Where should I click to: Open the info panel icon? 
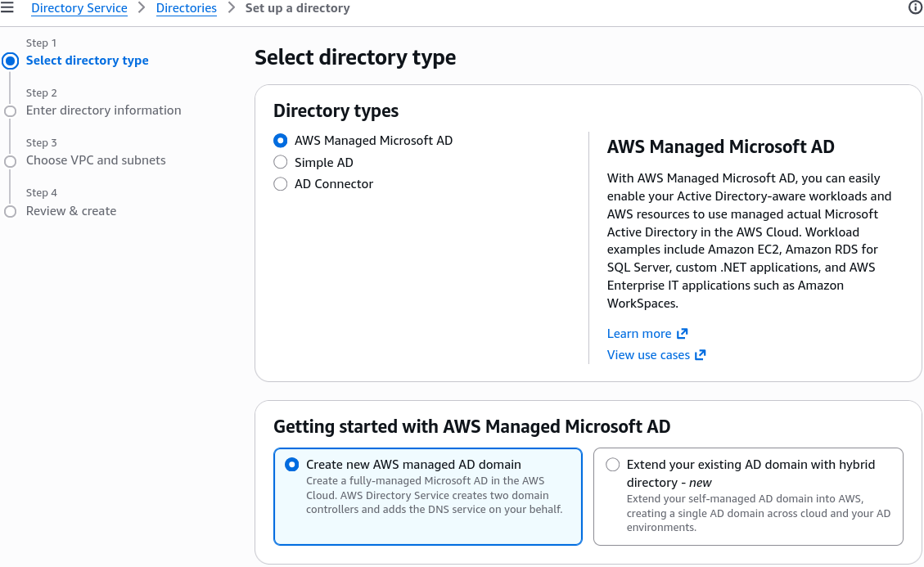(x=915, y=7)
